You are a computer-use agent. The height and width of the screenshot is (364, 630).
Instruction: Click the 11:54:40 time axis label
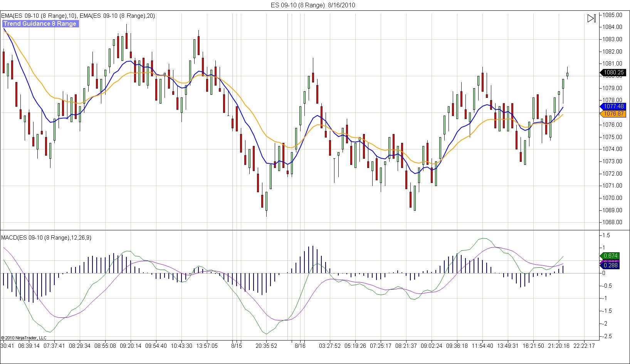pyautogui.click(x=482, y=346)
